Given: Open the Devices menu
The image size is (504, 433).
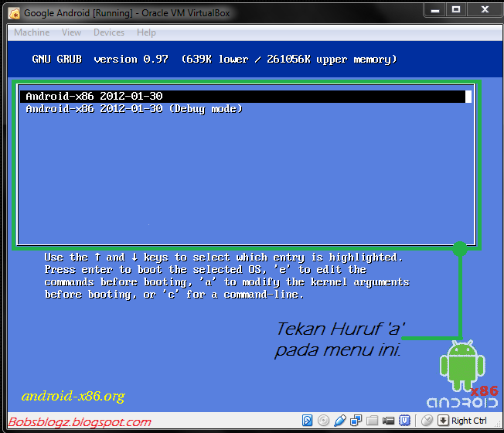Looking at the screenshot, I should [x=109, y=32].
